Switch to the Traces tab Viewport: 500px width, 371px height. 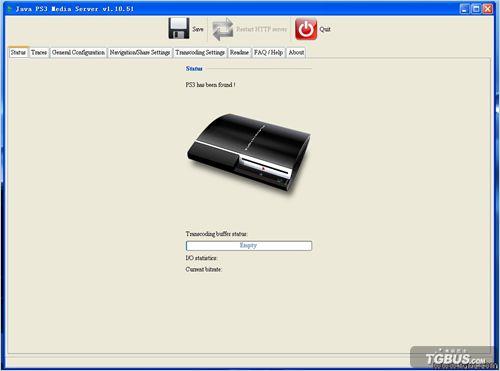click(x=39, y=52)
